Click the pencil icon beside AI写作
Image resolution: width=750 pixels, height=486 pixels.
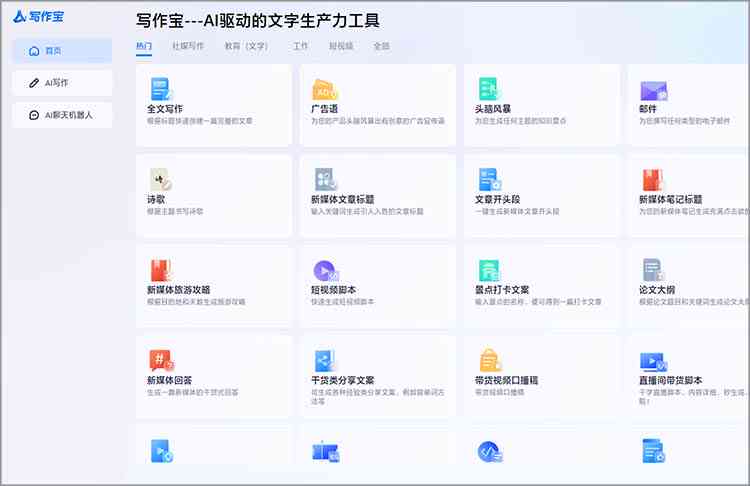tap(34, 83)
